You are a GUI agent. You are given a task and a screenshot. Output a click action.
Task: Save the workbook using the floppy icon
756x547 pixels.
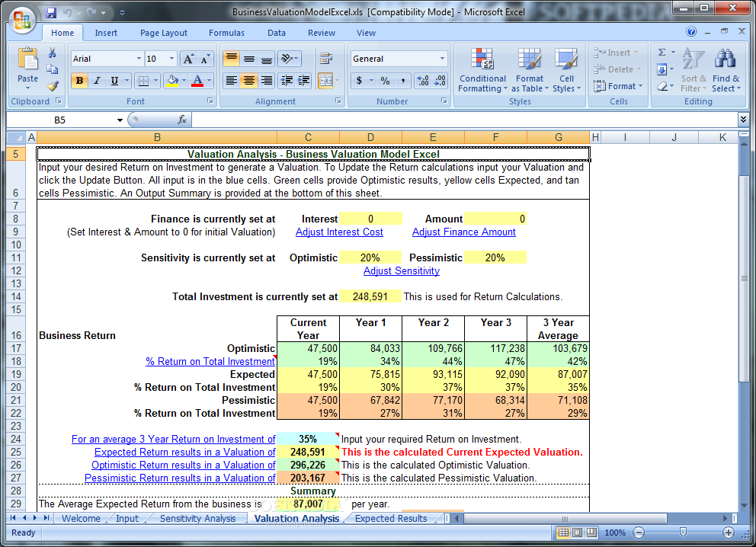[51, 13]
